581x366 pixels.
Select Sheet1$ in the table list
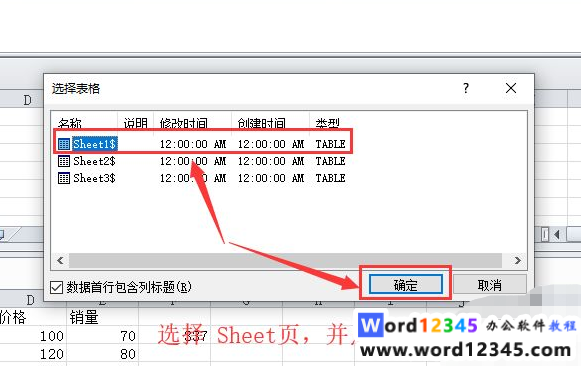[95, 144]
